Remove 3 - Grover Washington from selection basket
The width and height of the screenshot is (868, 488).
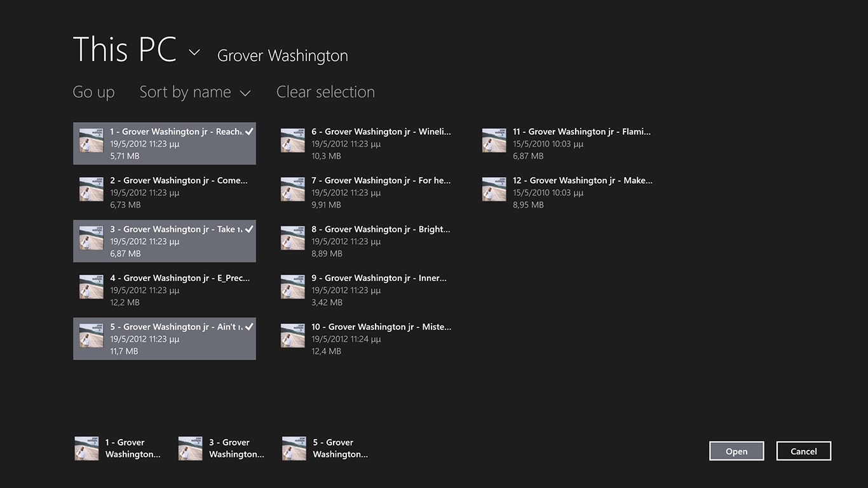point(221,448)
